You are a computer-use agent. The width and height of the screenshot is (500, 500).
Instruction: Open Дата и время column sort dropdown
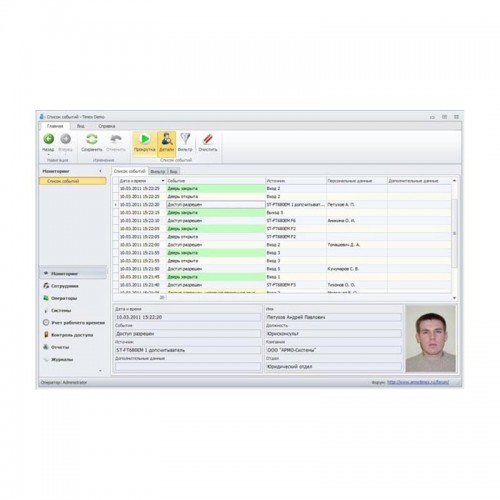point(163,181)
